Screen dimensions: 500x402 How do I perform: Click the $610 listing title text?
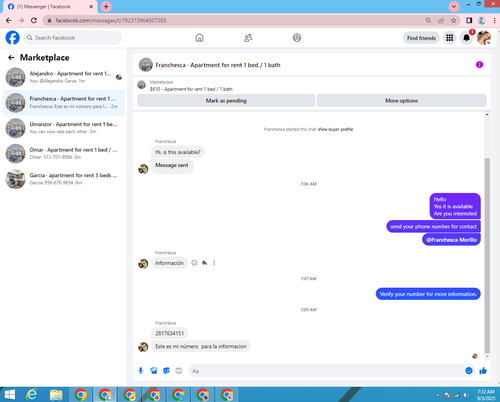click(x=191, y=89)
